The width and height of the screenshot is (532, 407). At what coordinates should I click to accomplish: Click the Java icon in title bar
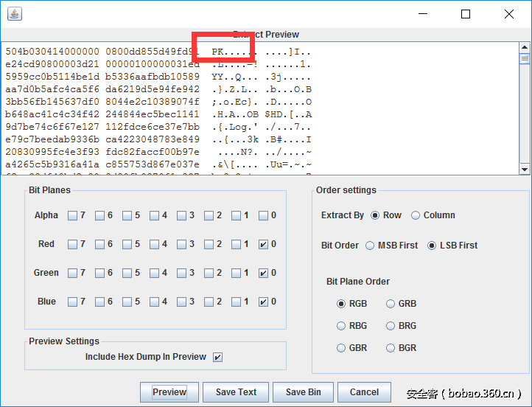[14, 14]
